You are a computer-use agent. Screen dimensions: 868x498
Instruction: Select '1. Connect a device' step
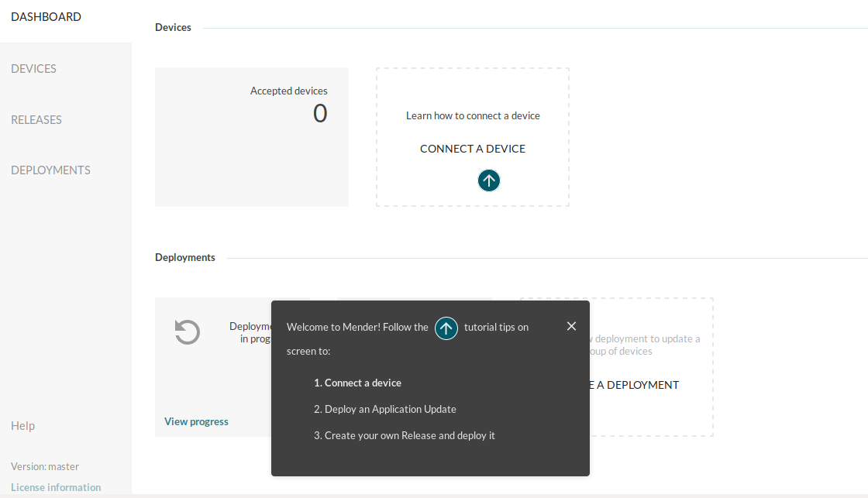pos(357,383)
